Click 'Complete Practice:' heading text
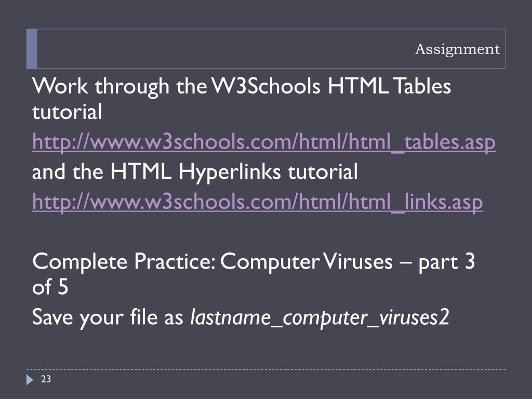The width and height of the screenshot is (532, 399). point(124,262)
